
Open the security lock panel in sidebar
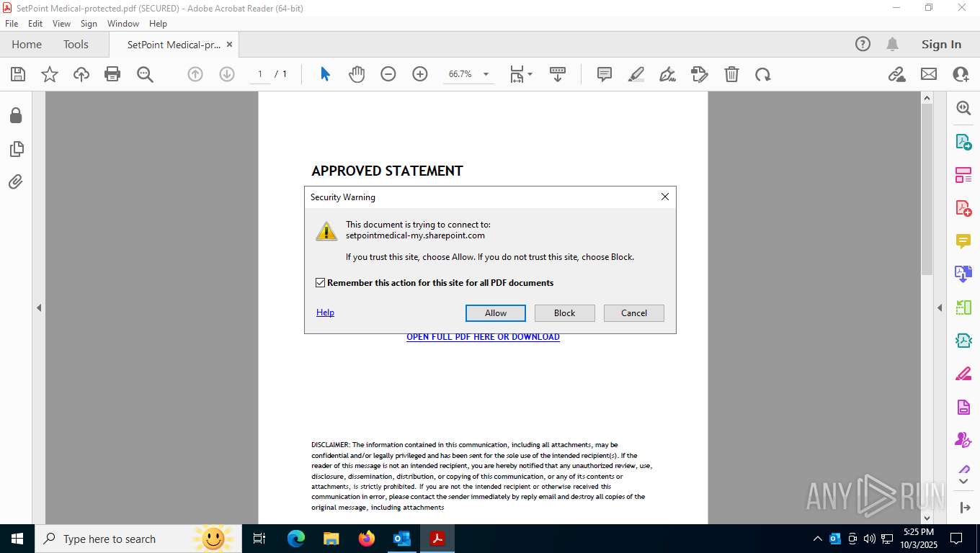point(16,115)
